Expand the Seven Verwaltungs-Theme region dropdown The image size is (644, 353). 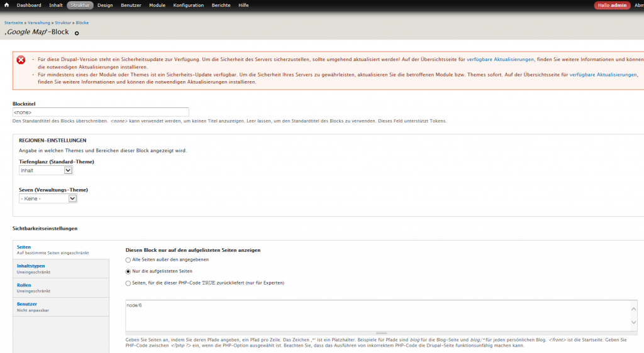48,198
